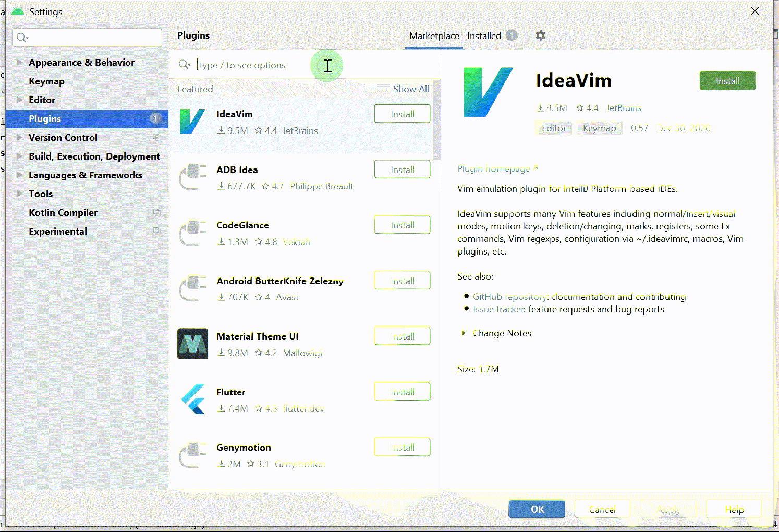Select the Flutter plugin name
The image size is (779, 532).
coord(230,392)
